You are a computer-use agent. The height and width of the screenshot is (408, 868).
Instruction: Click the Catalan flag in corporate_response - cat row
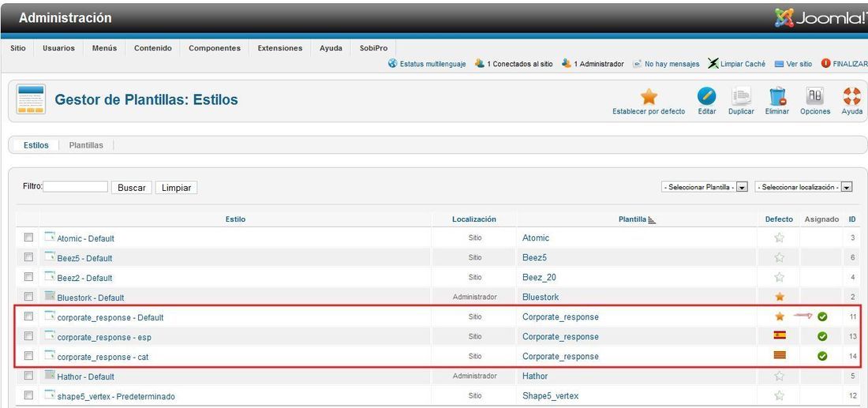click(x=780, y=355)
